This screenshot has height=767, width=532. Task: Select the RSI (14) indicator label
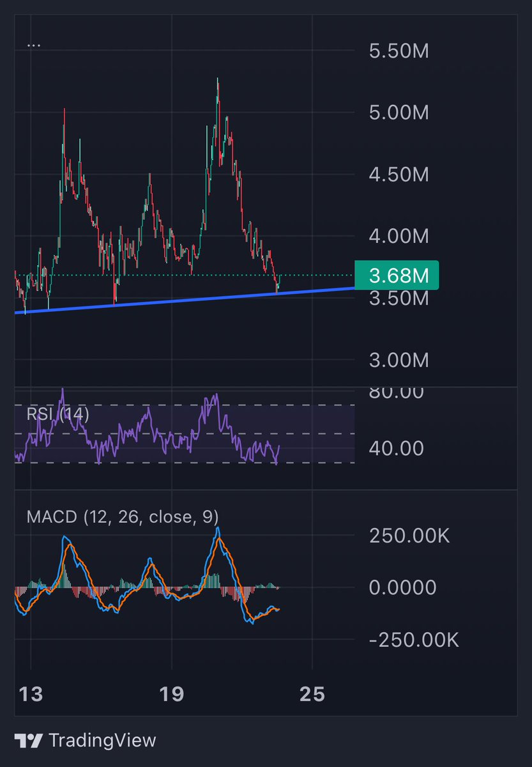pos(58,414)
